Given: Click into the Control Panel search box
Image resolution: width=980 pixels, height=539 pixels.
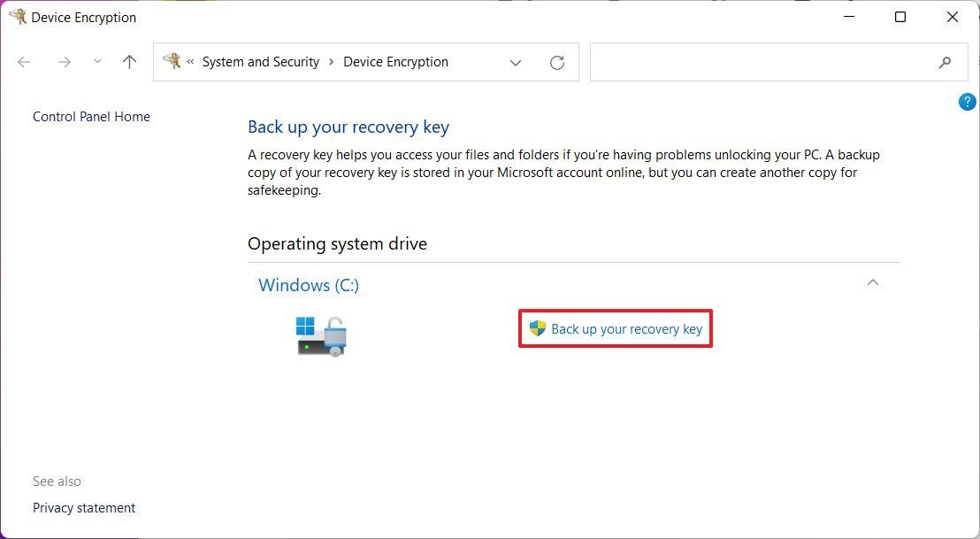Looking at the screenshot, I should point(761,62).
